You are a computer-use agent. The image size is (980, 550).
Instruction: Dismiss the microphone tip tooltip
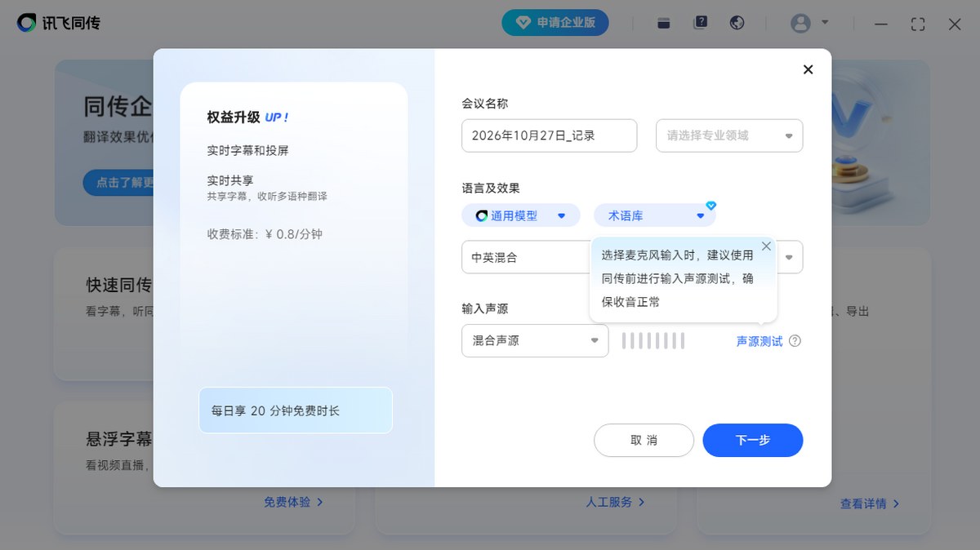coord(766,246)
